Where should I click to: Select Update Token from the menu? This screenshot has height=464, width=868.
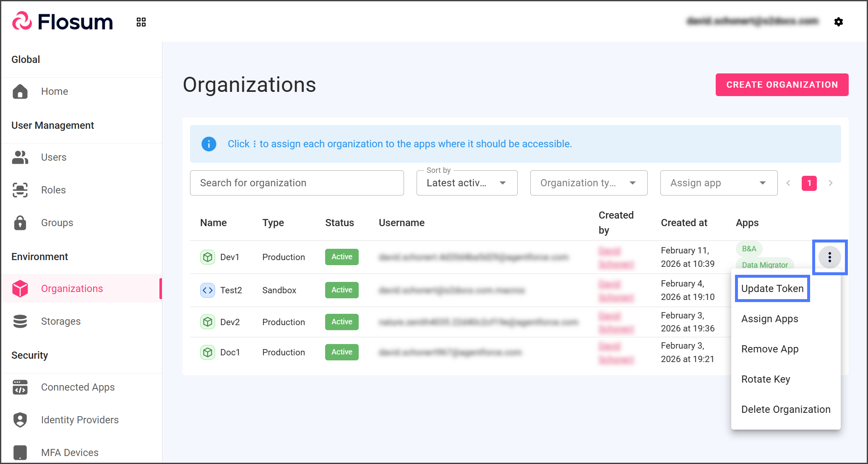coord(772,289)
